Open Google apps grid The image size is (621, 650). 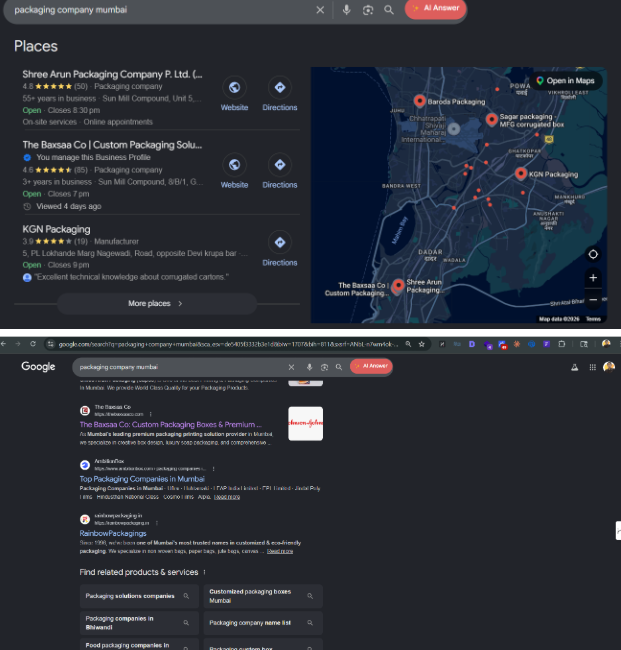[592, 367]
